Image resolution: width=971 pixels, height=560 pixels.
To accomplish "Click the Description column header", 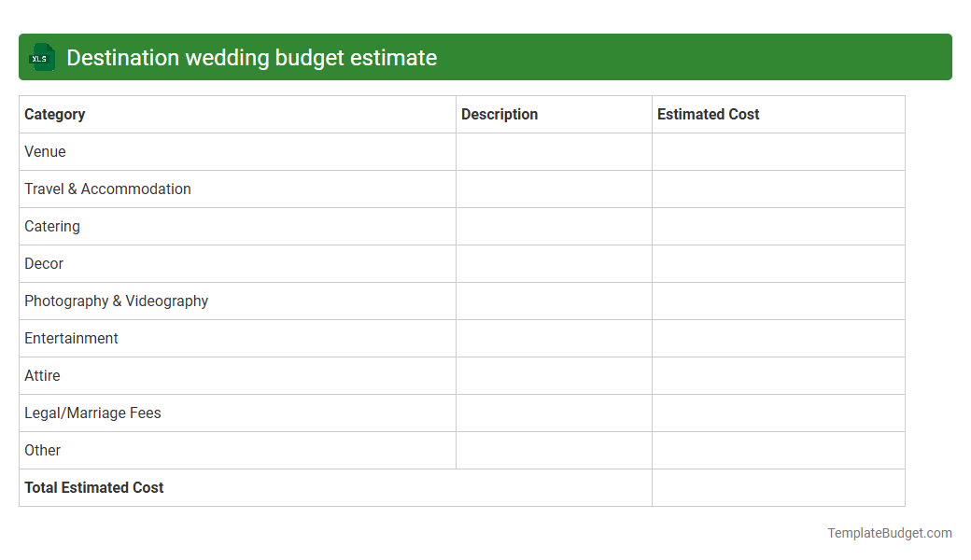I will 500,114.
